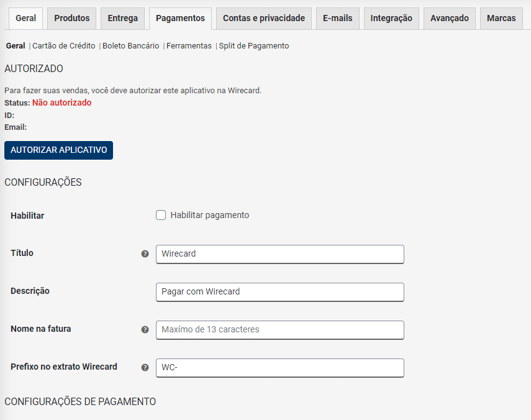Enable the Habilitar pagamento checkbox
531x420 pixels.
tap(161, 215)
